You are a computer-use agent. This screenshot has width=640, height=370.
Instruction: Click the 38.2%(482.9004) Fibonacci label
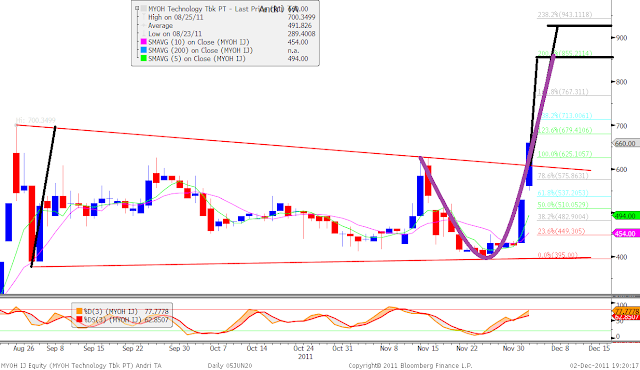(x=563, y=217)
